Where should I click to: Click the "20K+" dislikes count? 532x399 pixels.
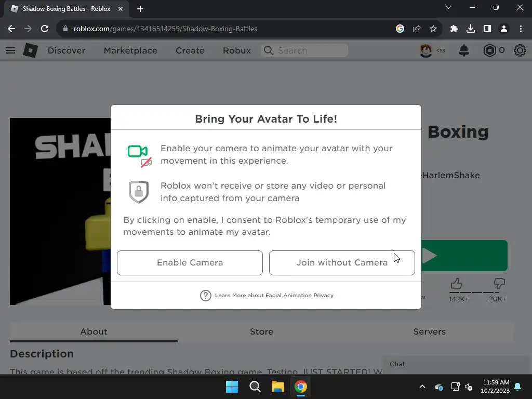point(497,299)
